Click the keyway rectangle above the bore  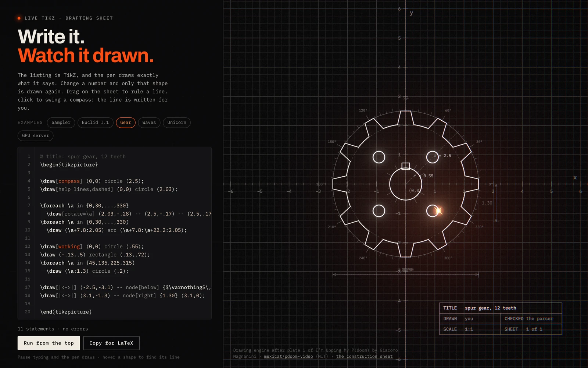[x=406, y=166]
